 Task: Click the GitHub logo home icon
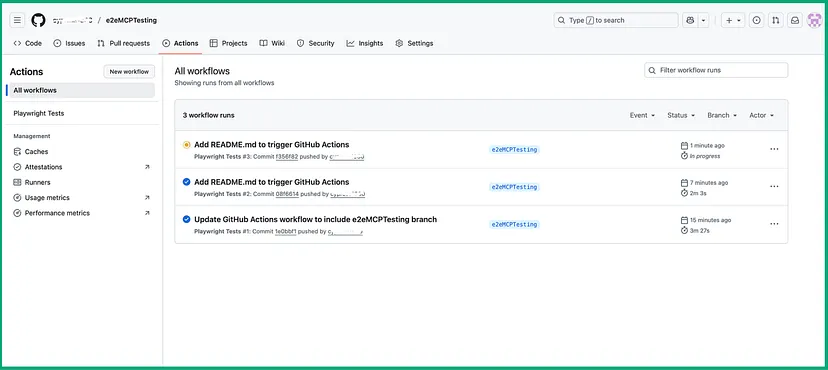point(38,21)
